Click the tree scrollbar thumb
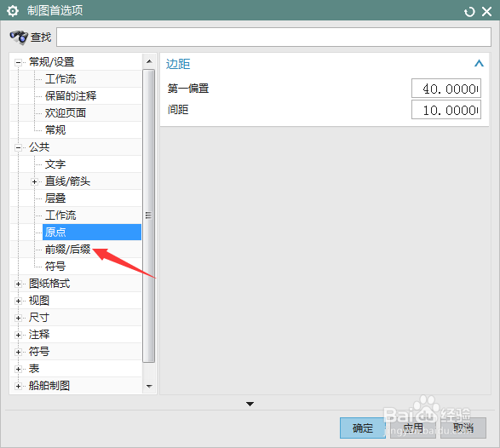This screenshot has width=500, height=448. 148,215
